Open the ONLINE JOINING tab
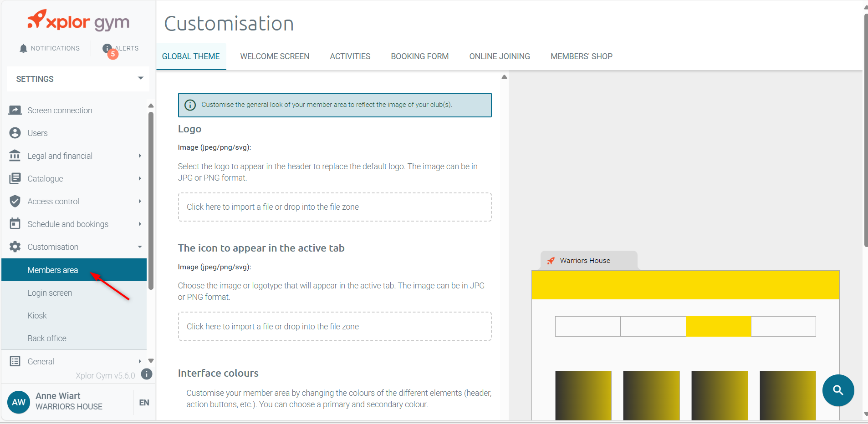Image resolution: width=868 pixels, height=424 pixels. coord(500,56)
